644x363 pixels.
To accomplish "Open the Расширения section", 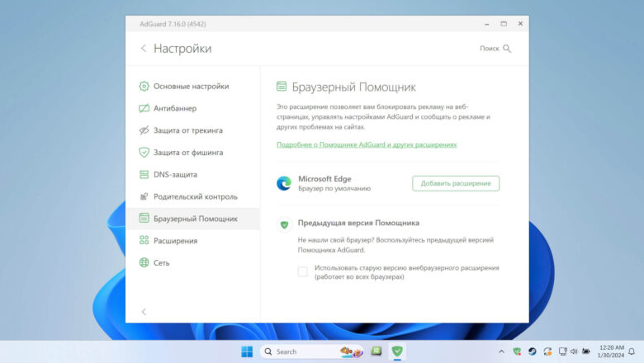I will [x=175, y=241].
